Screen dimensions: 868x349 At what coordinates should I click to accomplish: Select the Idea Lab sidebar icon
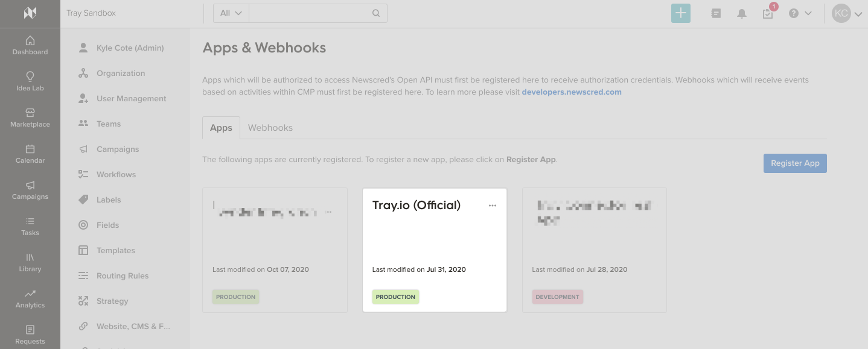click(30, 82)
